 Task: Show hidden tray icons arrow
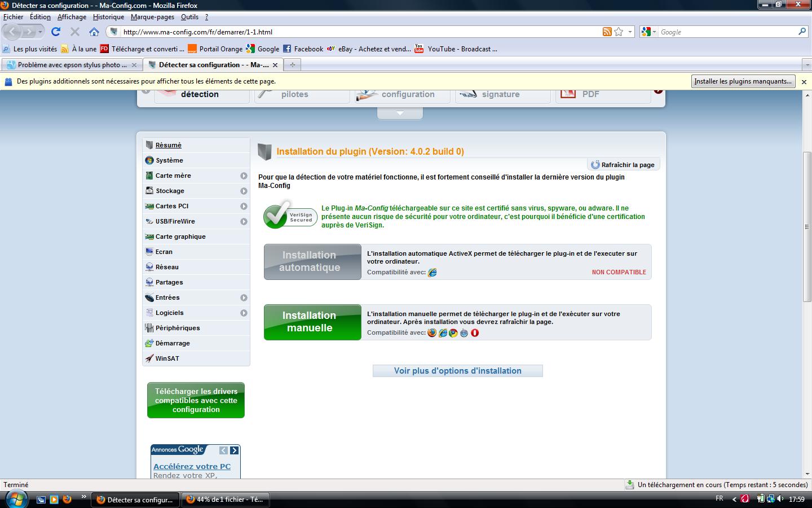(x=734, y=499)
